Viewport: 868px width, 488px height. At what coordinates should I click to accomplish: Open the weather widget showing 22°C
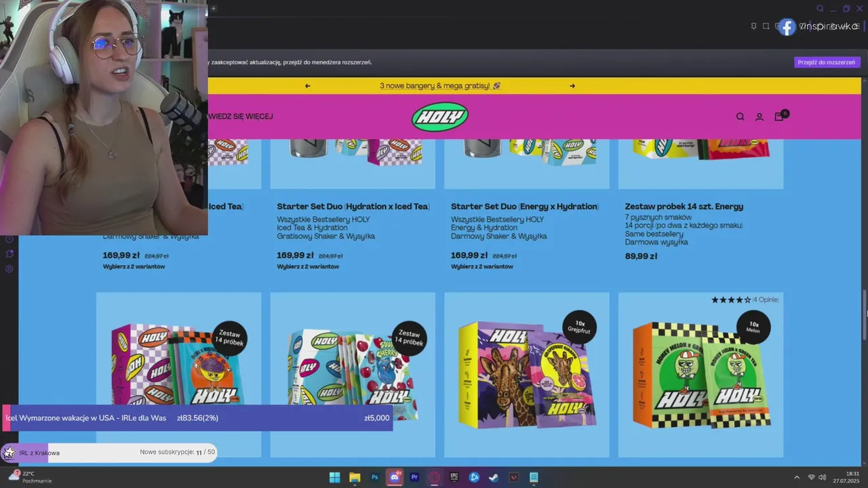pyautogui.click(x=30, y=477)
